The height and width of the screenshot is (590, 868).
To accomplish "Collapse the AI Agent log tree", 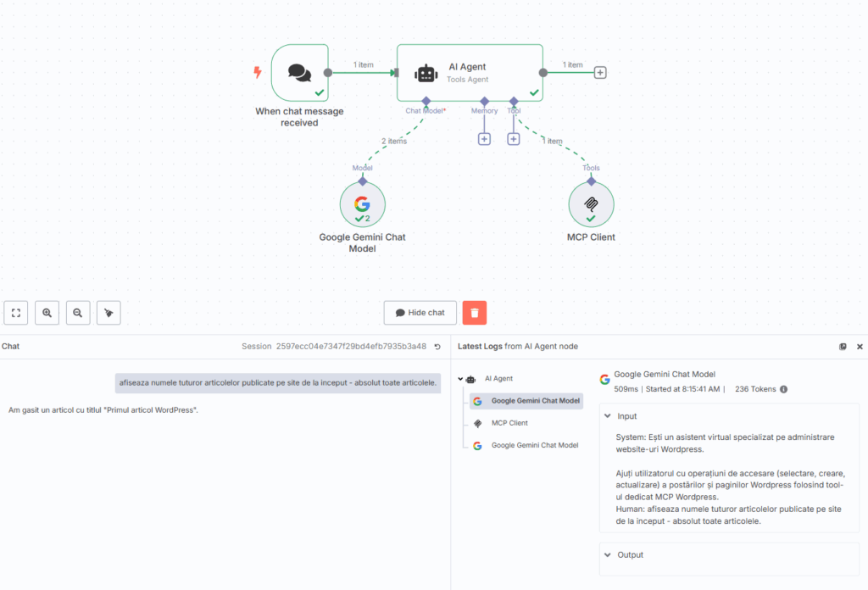I will click(x=460, y=379).
